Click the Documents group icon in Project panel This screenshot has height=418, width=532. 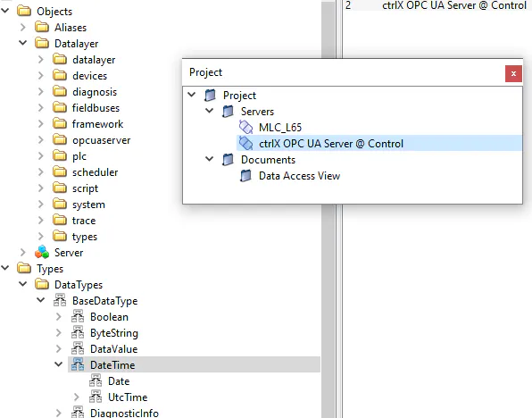tap(228, 160)
